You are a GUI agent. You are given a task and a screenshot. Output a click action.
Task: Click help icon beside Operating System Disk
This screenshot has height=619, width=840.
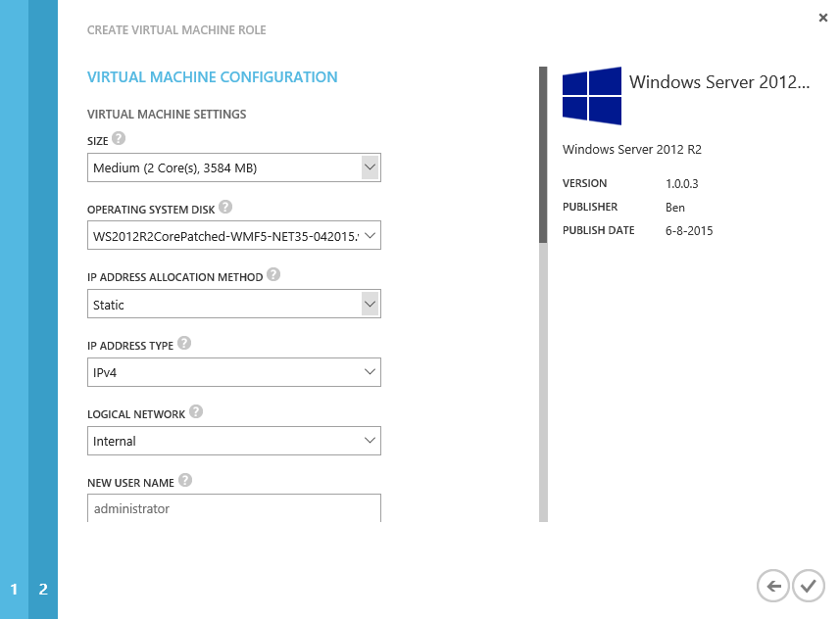point(225,207)
